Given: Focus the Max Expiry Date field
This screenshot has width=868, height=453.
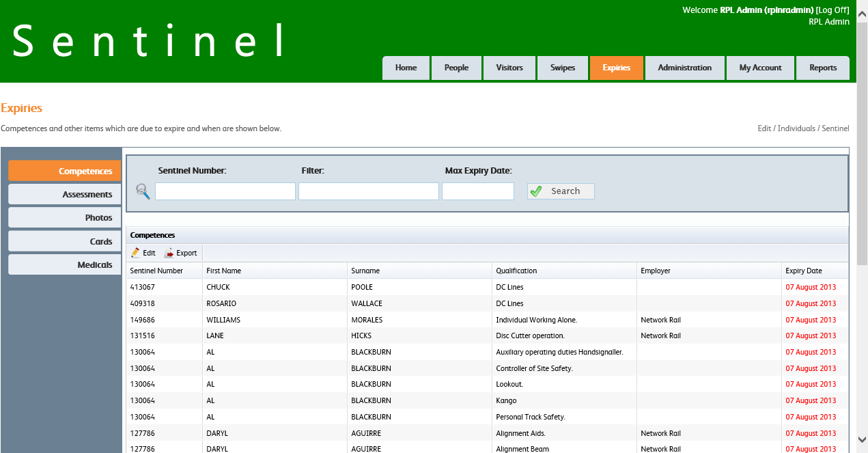Looking at the screenshot, I should click(x=478, y=191).
